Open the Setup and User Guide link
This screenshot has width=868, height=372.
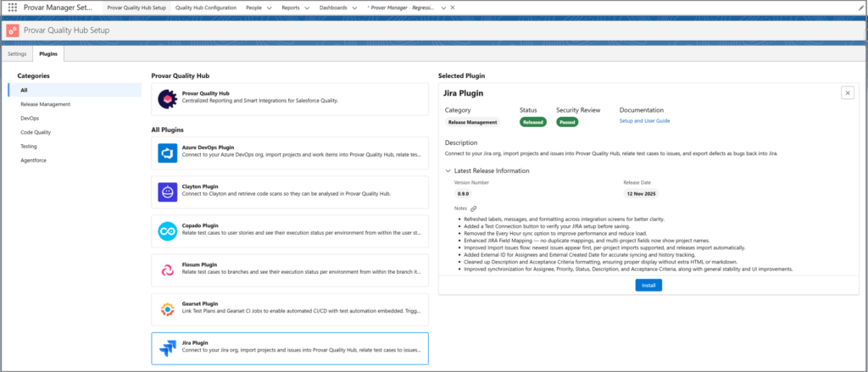tap(644, 121)
